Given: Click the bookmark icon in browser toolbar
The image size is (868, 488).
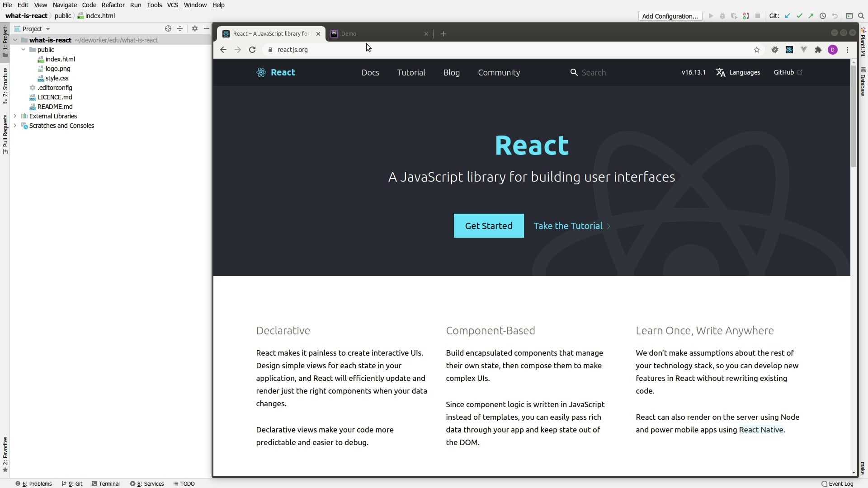Looking at the screenshot, I should point(757,49).
